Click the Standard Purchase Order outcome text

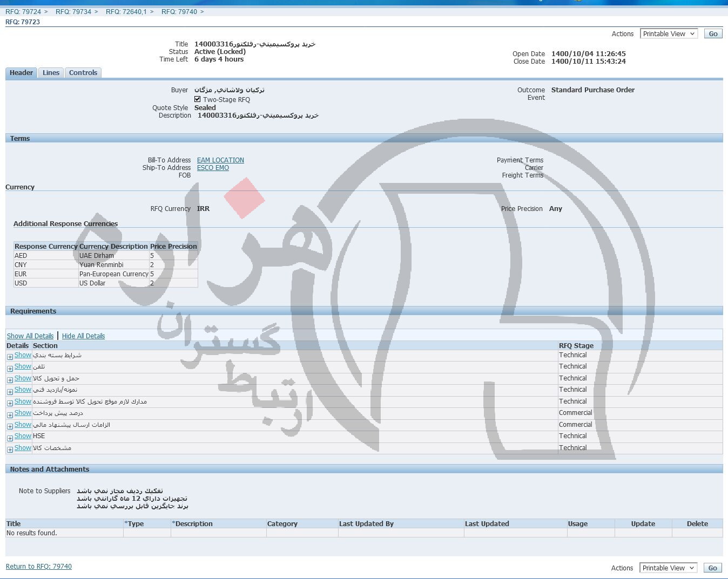coord(593,90)
